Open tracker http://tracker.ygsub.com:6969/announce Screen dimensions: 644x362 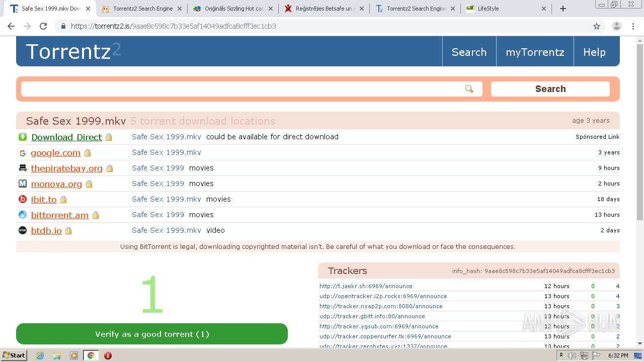[379, 326]
